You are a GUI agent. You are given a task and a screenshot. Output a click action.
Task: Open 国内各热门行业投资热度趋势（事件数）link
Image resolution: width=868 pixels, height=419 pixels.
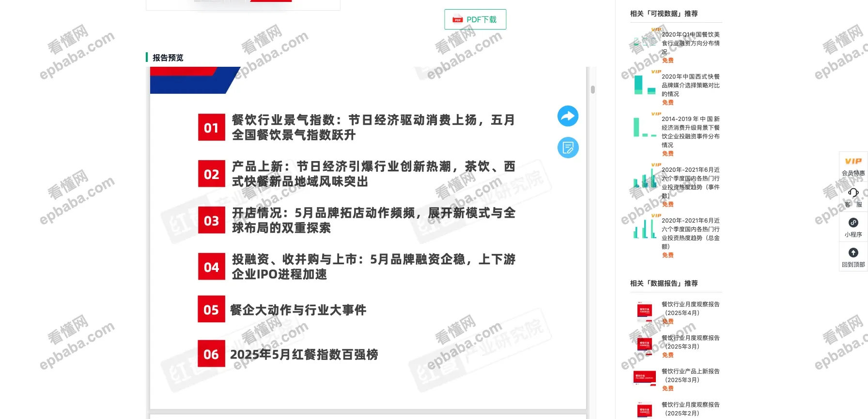pos(691,182)
